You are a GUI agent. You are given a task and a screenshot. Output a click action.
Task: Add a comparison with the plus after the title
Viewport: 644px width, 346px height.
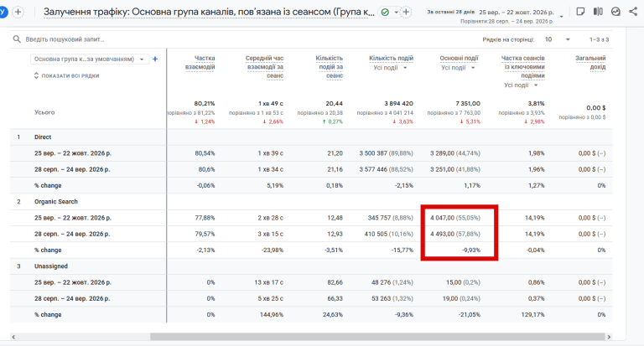[406, 13]
